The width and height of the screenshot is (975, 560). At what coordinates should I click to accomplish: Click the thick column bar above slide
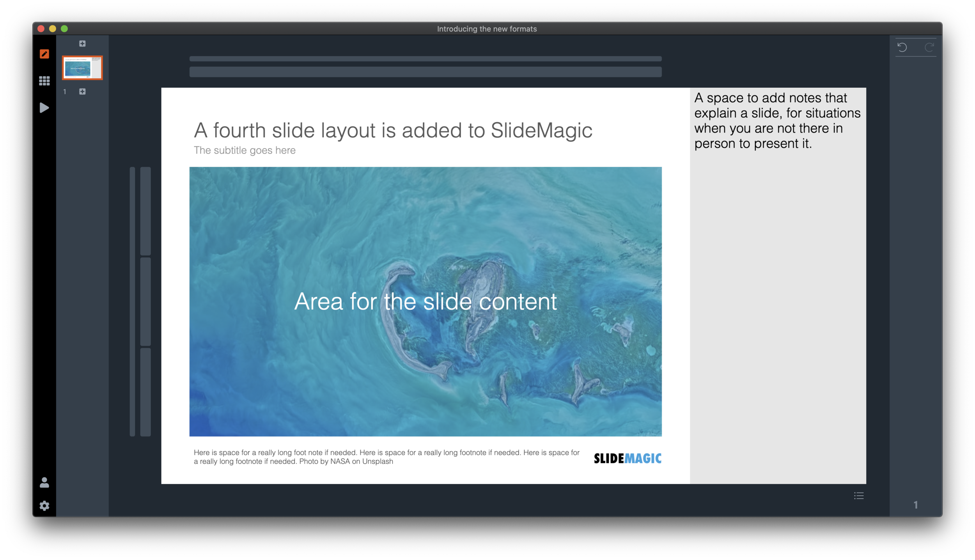(425, 72)
